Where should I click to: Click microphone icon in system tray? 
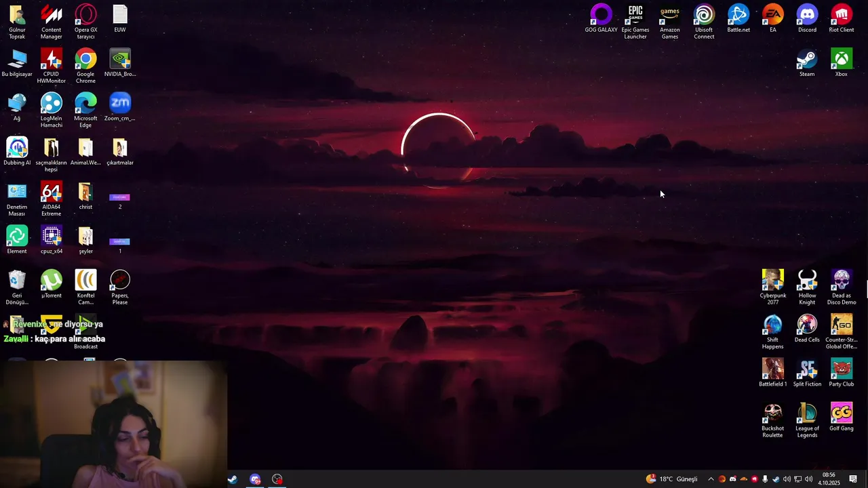(765, 479)
